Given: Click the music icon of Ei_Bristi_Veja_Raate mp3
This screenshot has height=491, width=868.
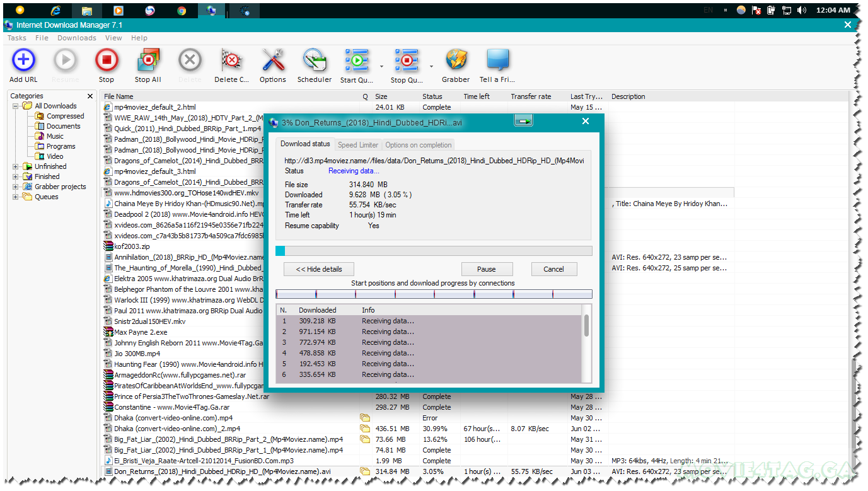Looking at the screenshot, I should (x=108, y=461).
